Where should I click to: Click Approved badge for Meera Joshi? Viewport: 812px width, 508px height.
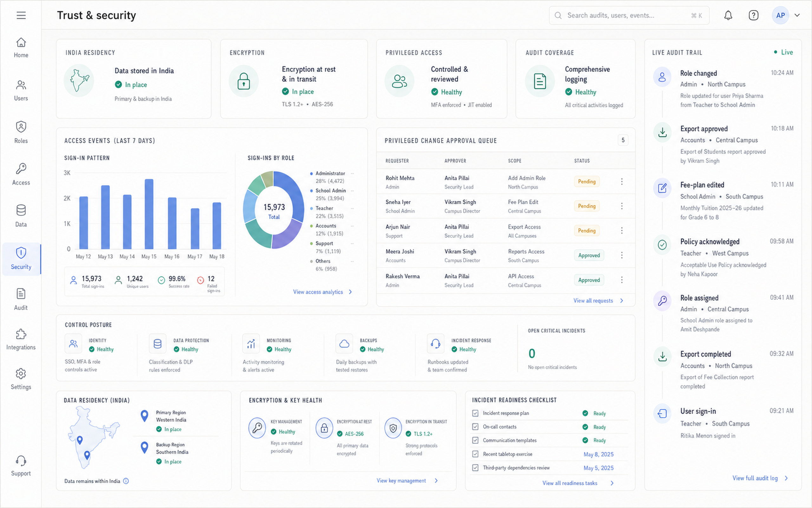589,255
